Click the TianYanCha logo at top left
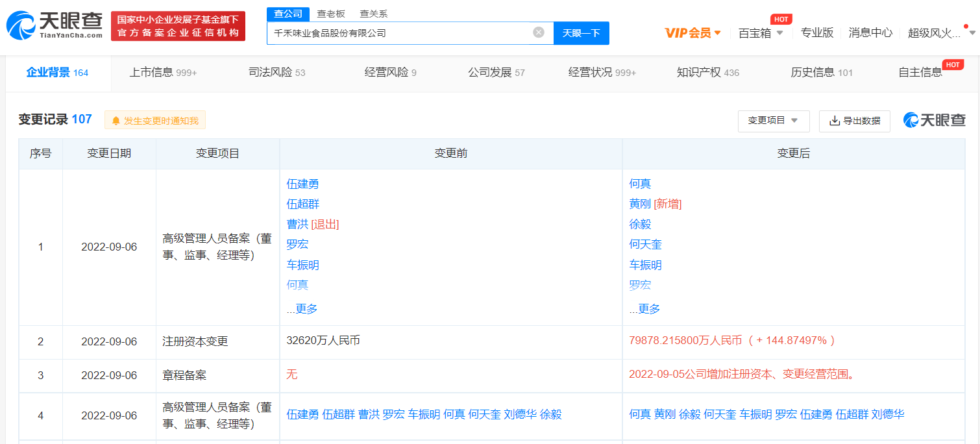980x444 pixels. pos(55,26)
